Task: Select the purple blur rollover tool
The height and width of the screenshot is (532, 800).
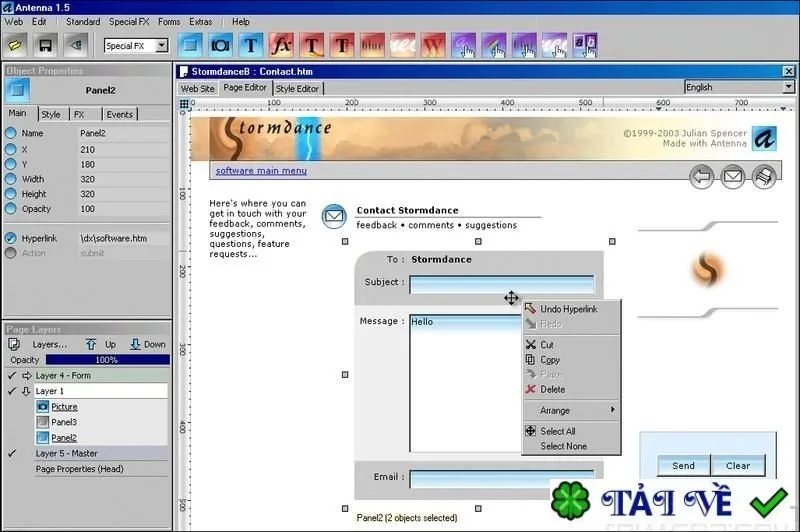Action: tap(524, 45)
